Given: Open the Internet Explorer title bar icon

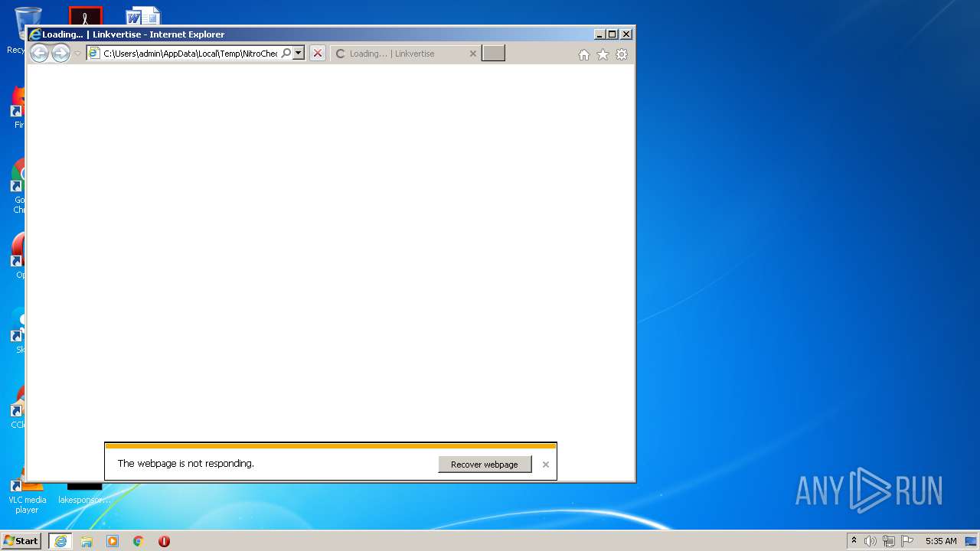Looking at the screenshot, I should (x=34, y=34).
